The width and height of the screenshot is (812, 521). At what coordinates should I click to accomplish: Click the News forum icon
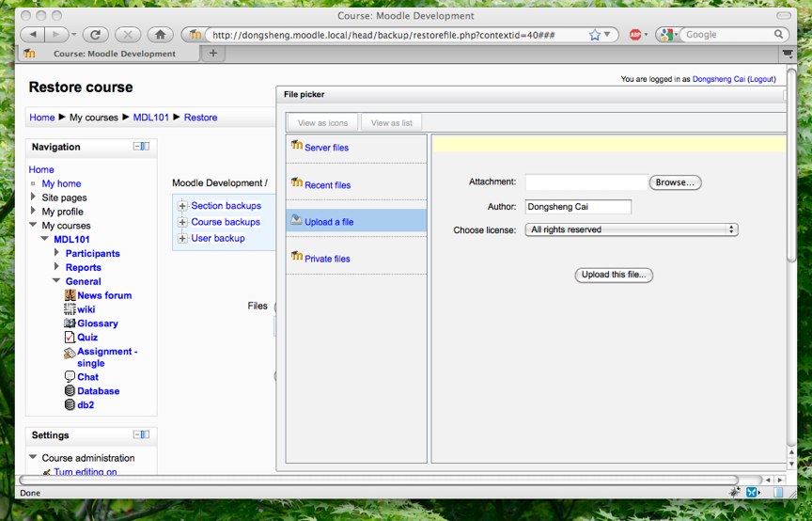(x=70, y=295)
